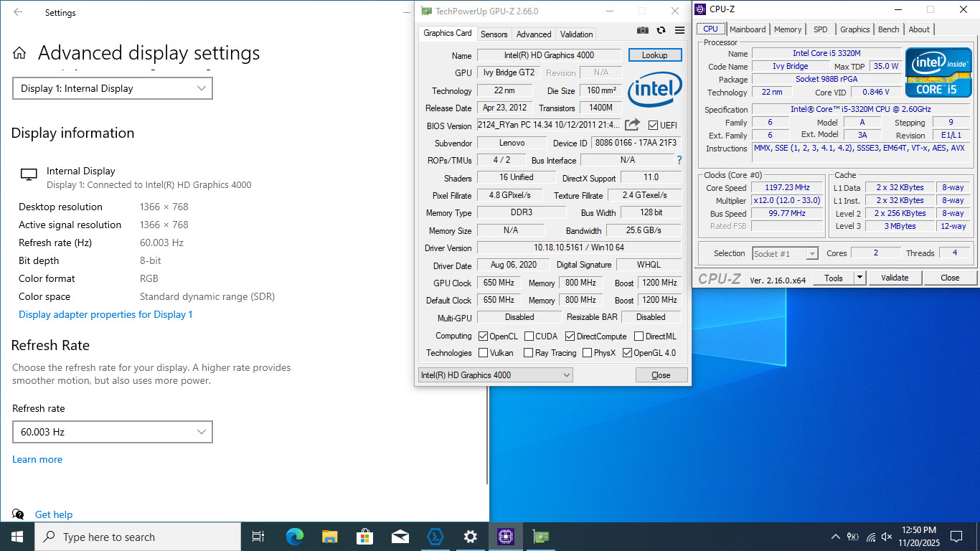
Task: Toggle the UEFI checkbox
Action: (x=653, y=125)
